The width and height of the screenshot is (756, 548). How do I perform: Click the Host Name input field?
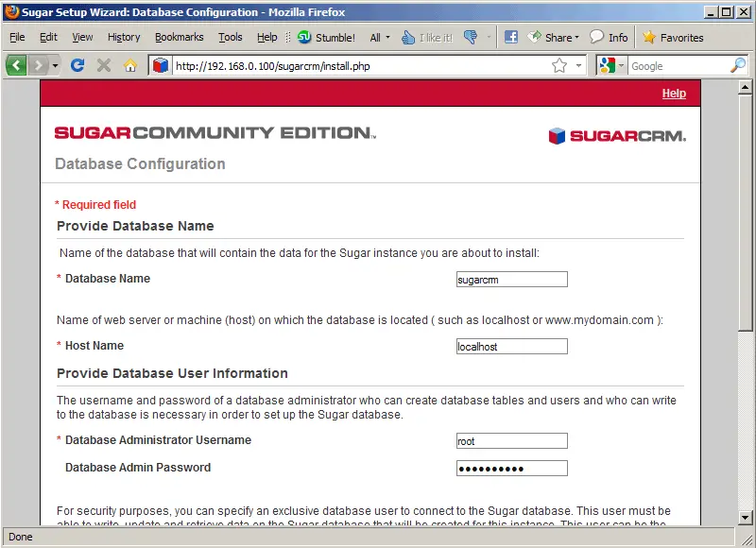click(512, 346)
